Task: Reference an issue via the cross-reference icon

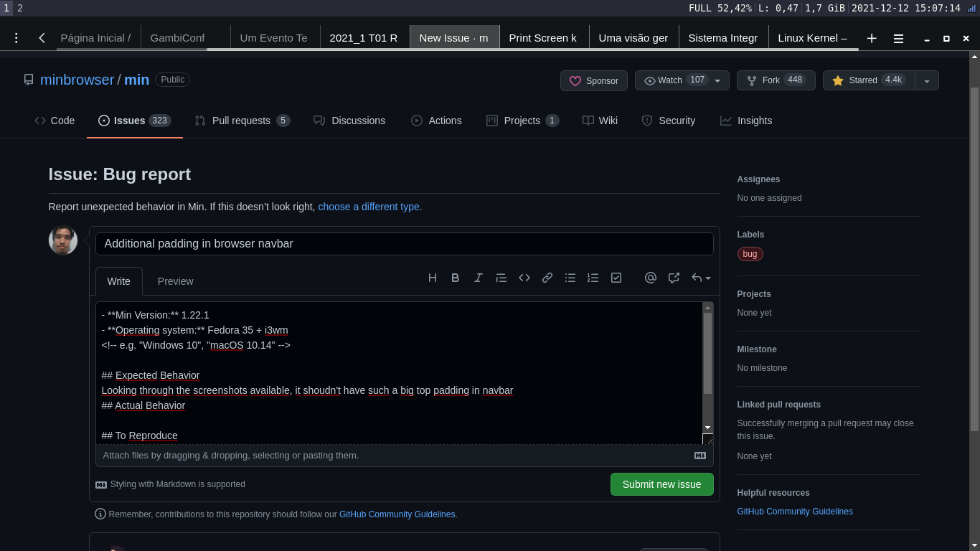Action: [x=674, y=278]
